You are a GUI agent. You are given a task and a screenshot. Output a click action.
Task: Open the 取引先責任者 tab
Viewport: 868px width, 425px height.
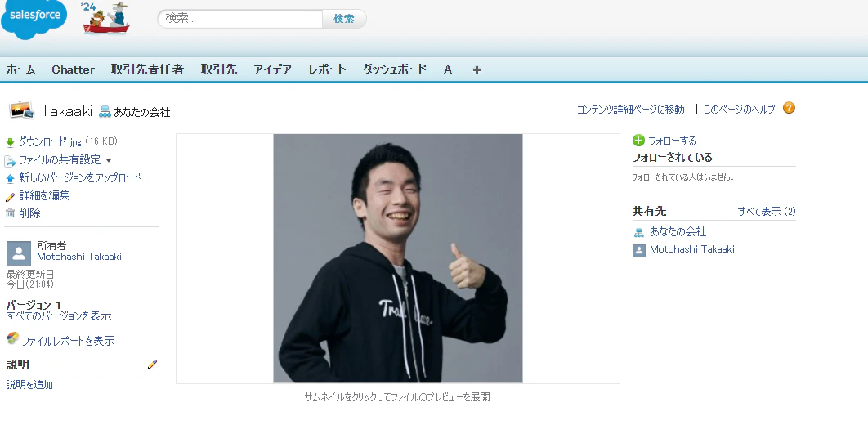click(x=147, y=69)
